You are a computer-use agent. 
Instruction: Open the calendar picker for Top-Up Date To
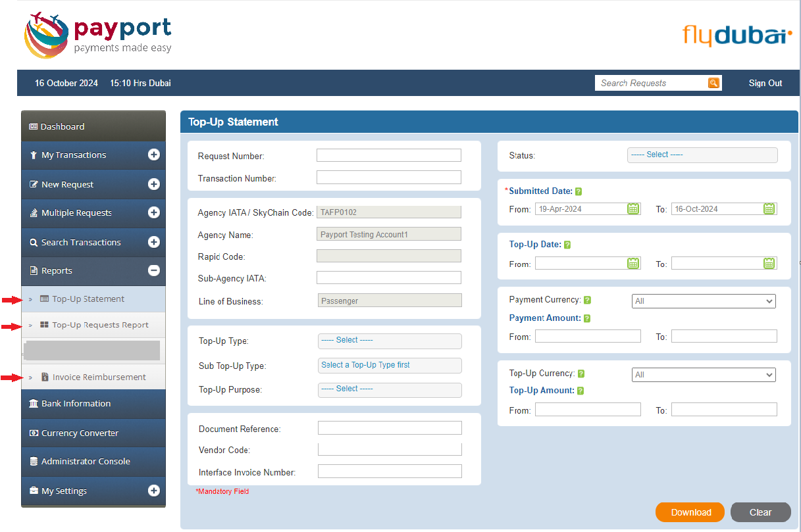769,262
